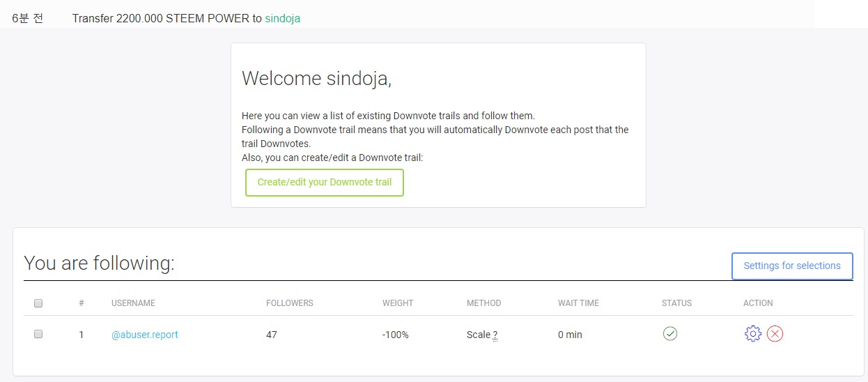Screen dimensions: 868x382
Task: Click the green status checkmark icon
Action: point(670,334)
